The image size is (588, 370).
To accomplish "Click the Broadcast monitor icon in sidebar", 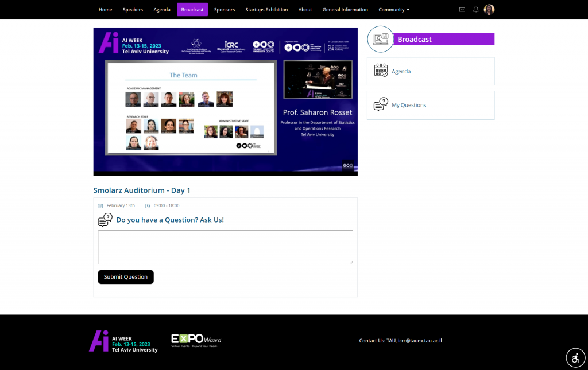I will coord(380,39).
